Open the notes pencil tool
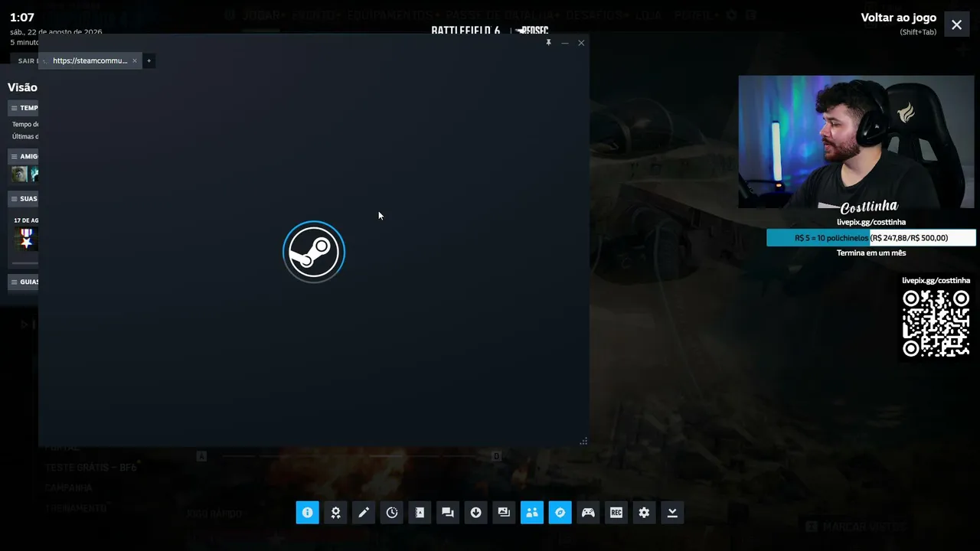This screenshot has width=980, height=551. (364, 513)
